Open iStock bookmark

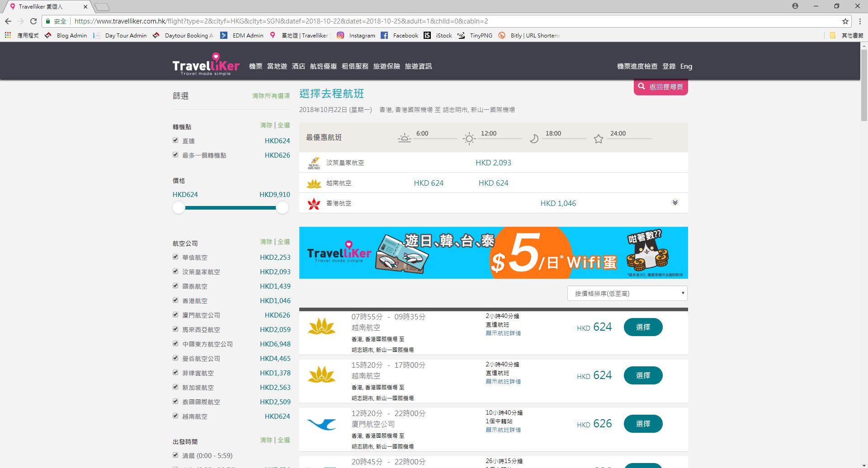tap(438, 35)
